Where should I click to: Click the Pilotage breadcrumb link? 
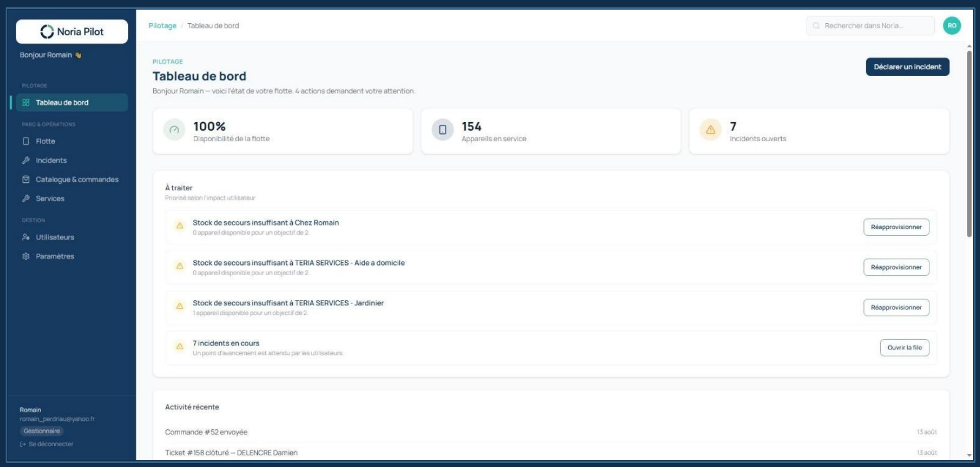click(162, 26)
